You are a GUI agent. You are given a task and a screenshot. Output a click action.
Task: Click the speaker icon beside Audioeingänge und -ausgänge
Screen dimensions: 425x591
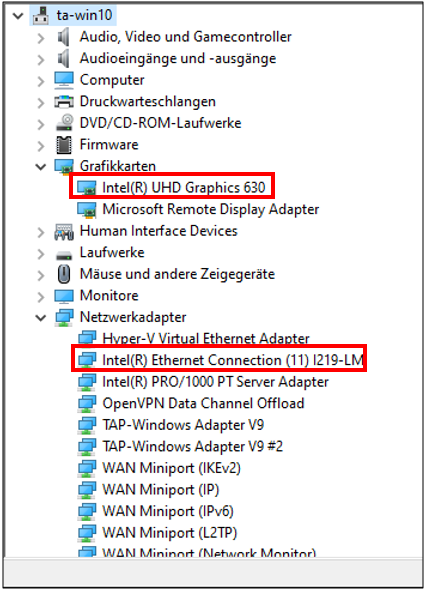(63, 58)
